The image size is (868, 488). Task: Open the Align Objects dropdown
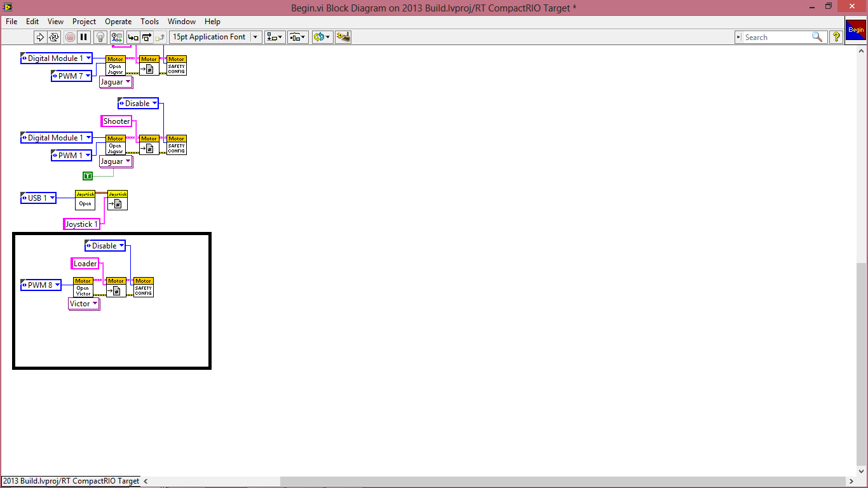(275, 37)
